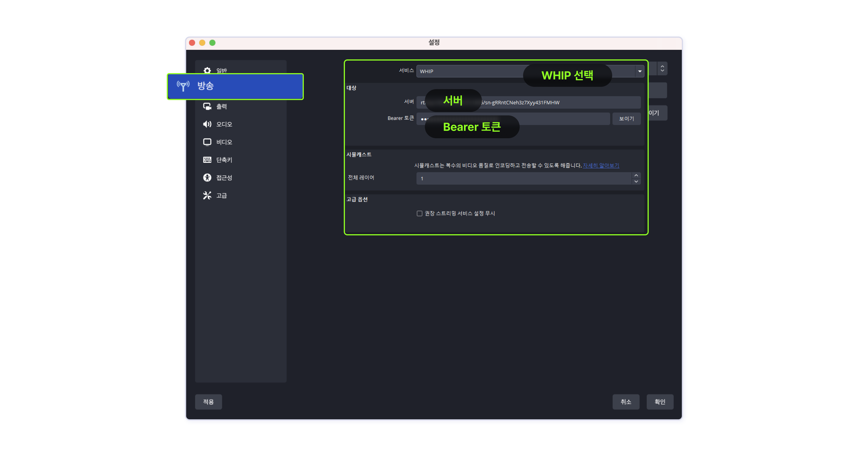The image size is (868, 457).
Task: Open 오디오 settings via speaker icon
Action: coord(207,124)
